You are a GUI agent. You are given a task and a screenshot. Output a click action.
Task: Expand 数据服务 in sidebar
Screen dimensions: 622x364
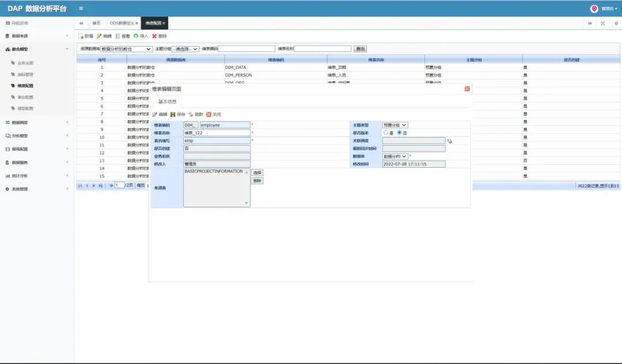(37, 162)
